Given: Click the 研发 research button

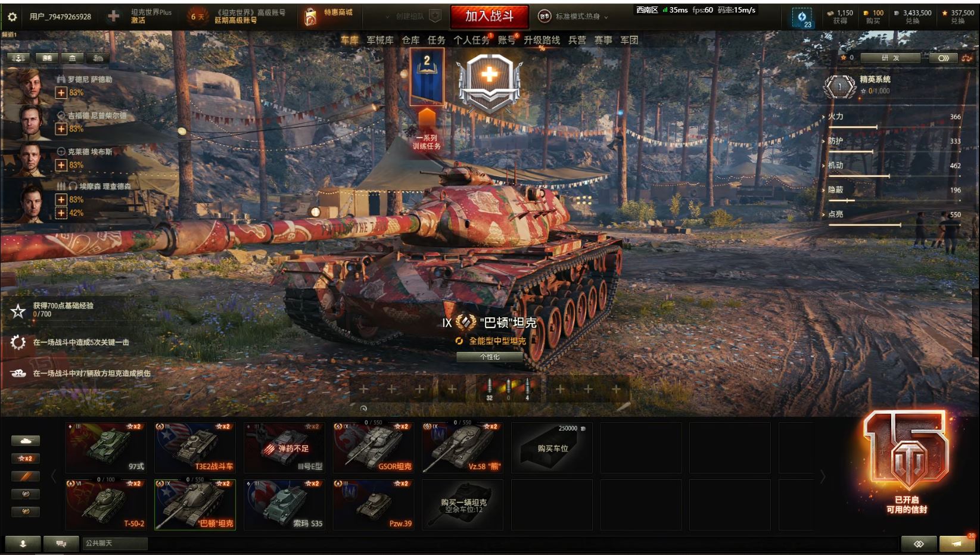Looking at the screenshot, I should coord(891,58).
